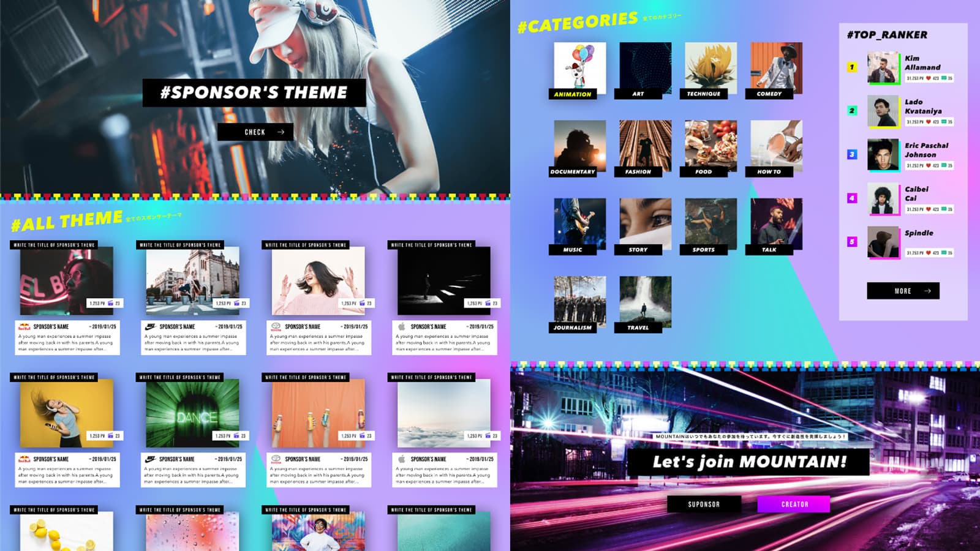Click the "Let's join MOUNTAIN!" headline
This screenshot has height=551, width=980.
(748, 462)
